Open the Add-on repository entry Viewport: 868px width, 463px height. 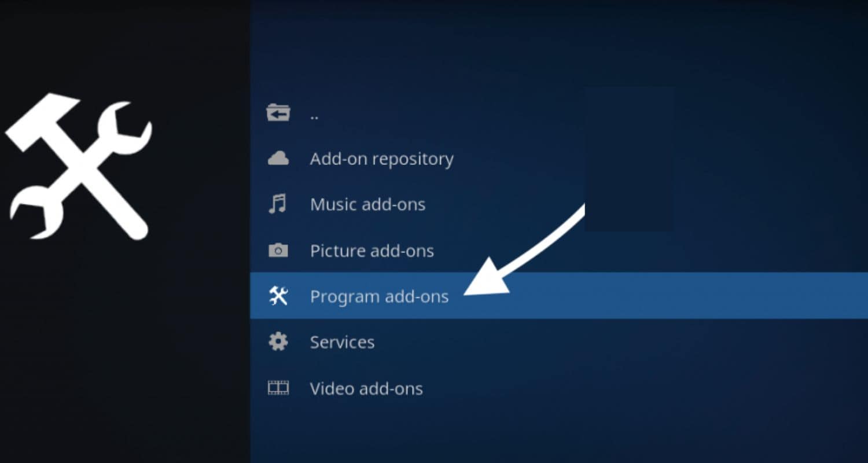pyautogui.click(x=382, y=159)
